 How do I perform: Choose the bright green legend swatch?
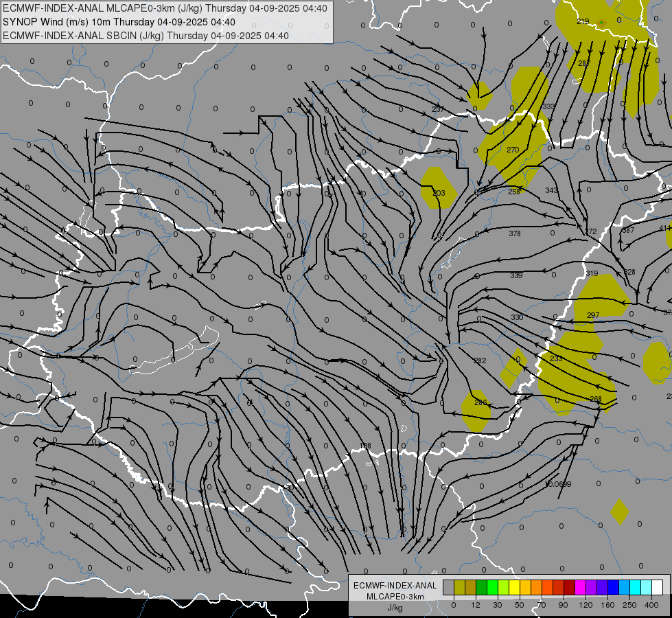(x=492, y=587)
